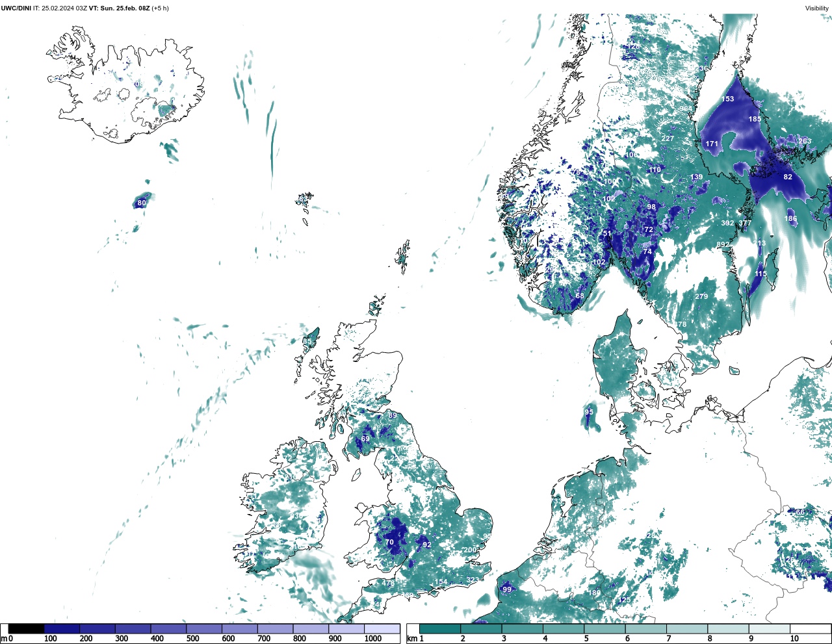The image size is (832, 644).
Task: Click the visibility value 92 in central England
Action: [x=426, y=545]
